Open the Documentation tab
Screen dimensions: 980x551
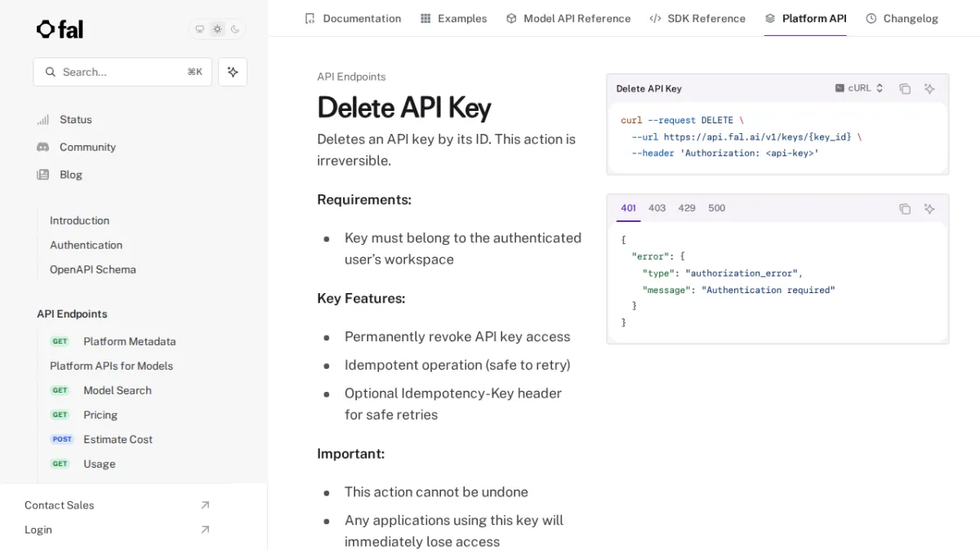[x=353, y=18]
